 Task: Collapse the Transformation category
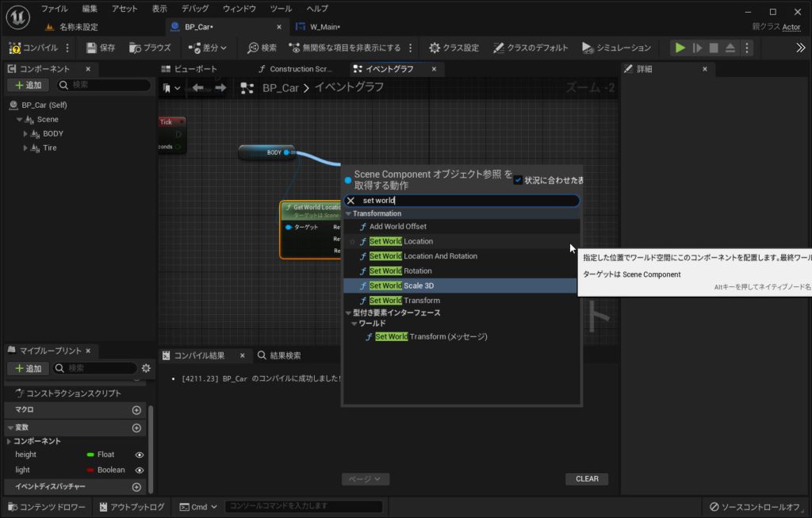(349, 214)
